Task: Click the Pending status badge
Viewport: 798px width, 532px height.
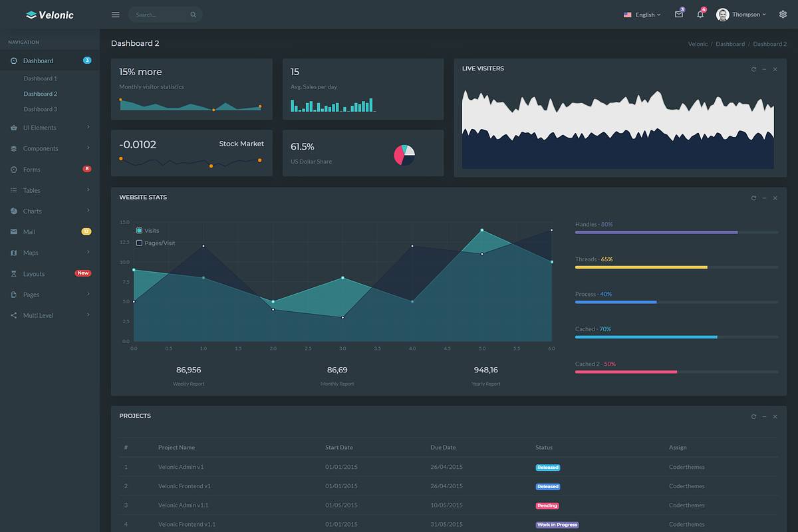Action: [x=547, y=505]
